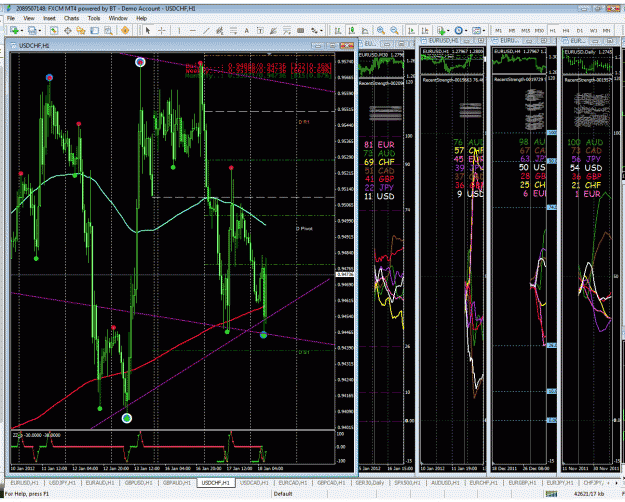Open the Charts menu
Screen dimensions: 625x502
tap(71, 18)
